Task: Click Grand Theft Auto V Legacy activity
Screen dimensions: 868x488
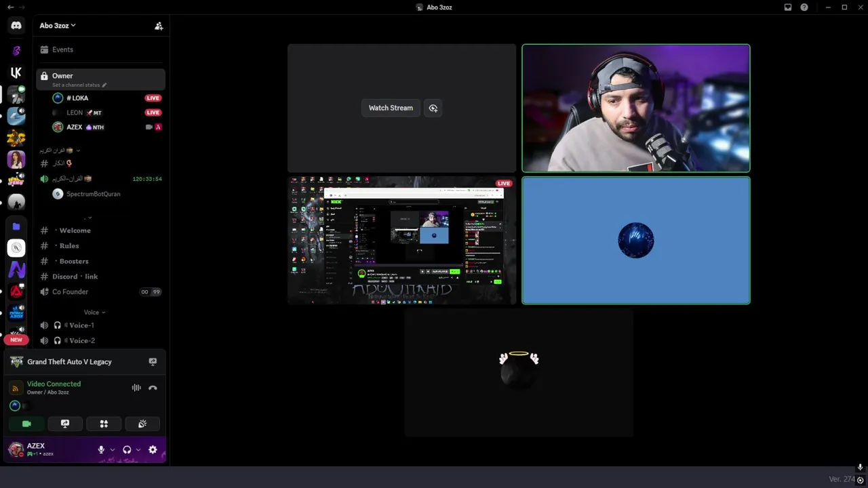Action: click(x=69, y=362)
